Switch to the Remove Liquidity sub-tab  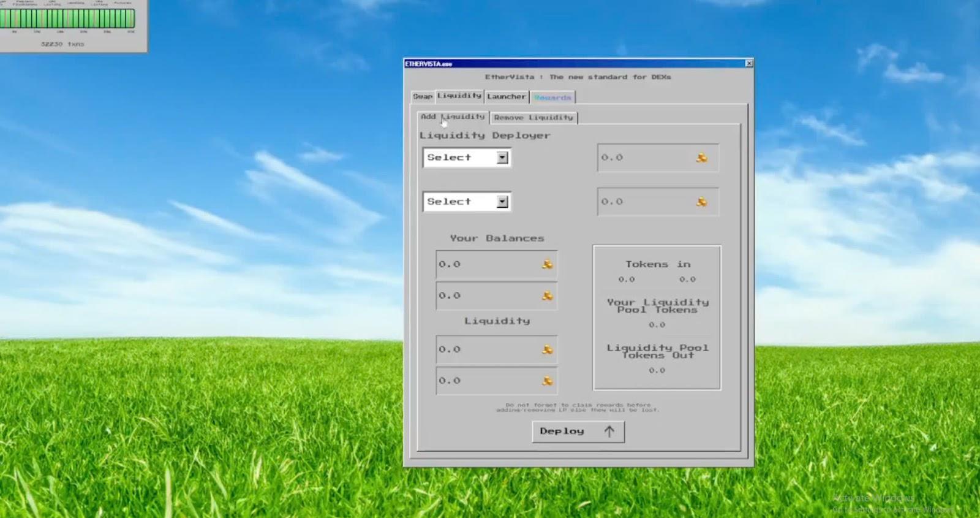(533, 117)
